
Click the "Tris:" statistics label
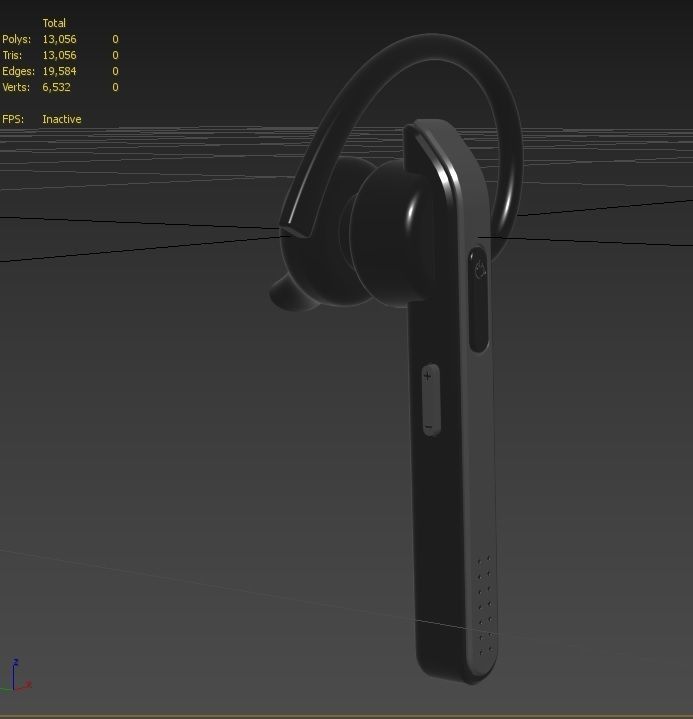tap(12, 55)
